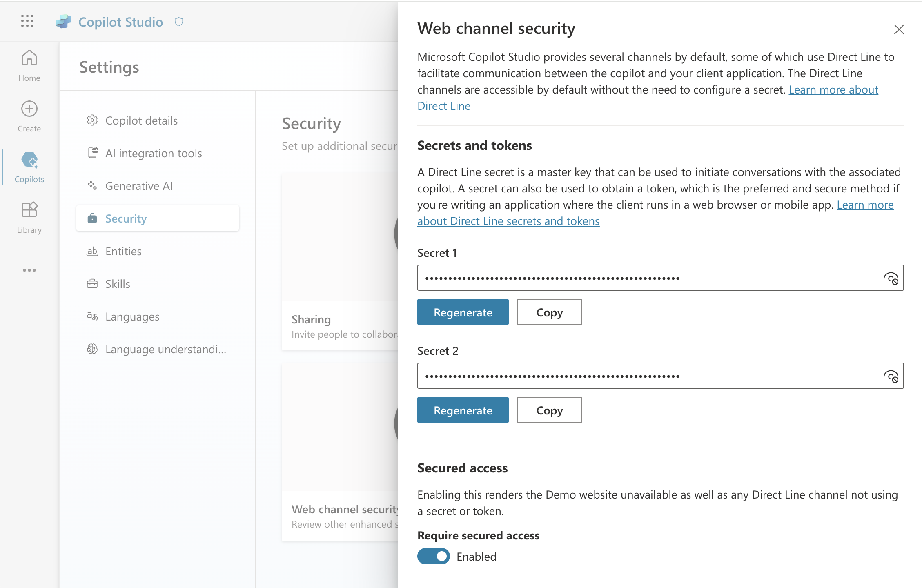
Task: Click the Copilot details gear icon
Action: point(92,120)
